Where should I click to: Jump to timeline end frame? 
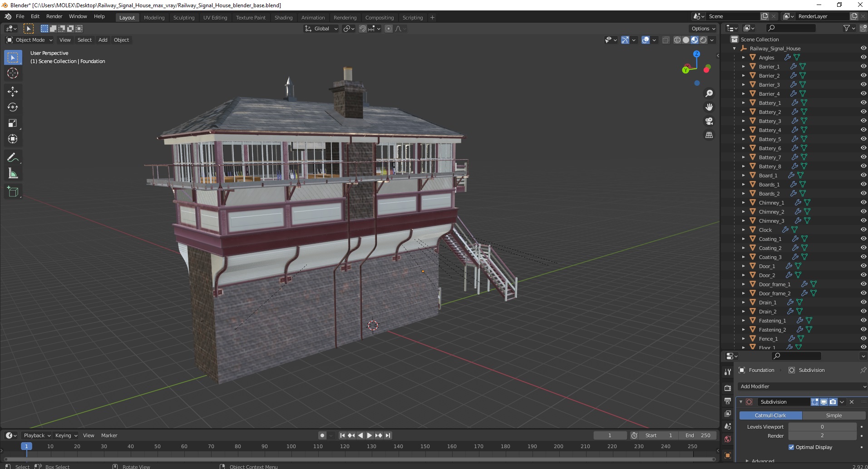[x=388, y=435]
